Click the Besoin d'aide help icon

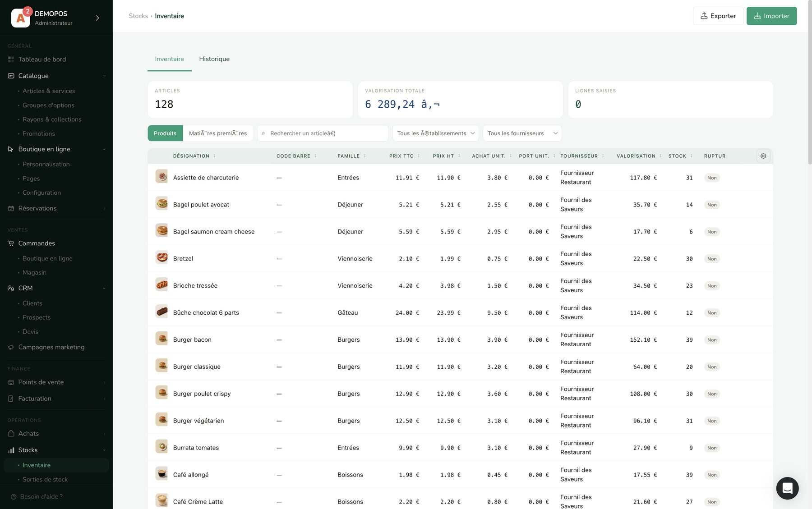coord(14,497)
